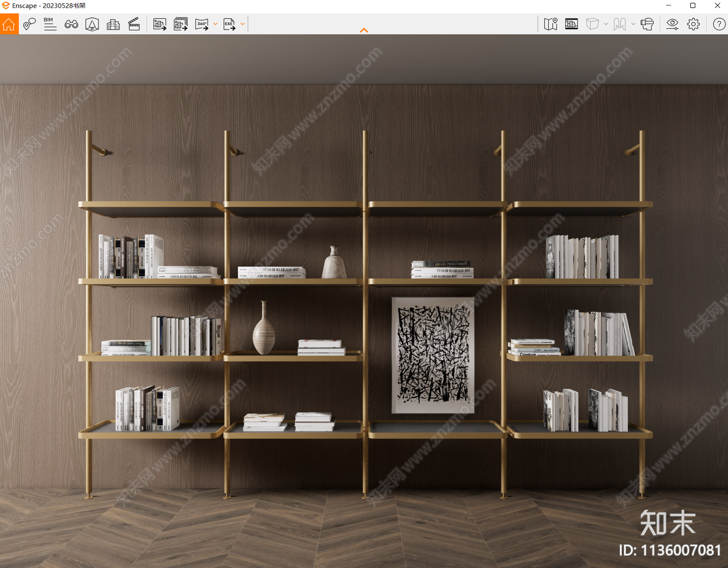728x568 pixels.
Task: Click the batch rendering export icon
Action: tap(181, 24)
